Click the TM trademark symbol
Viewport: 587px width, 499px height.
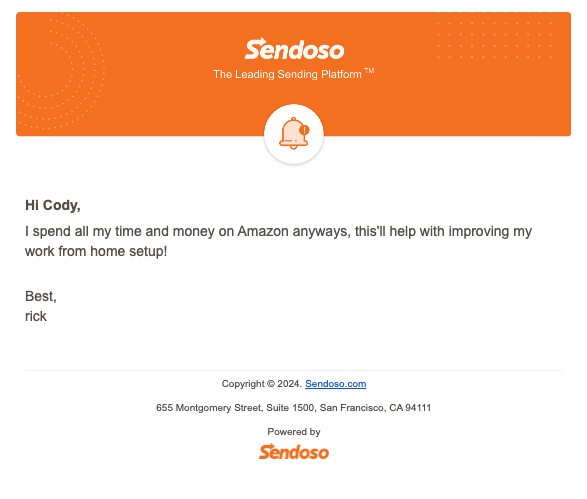tap(369, 71)
